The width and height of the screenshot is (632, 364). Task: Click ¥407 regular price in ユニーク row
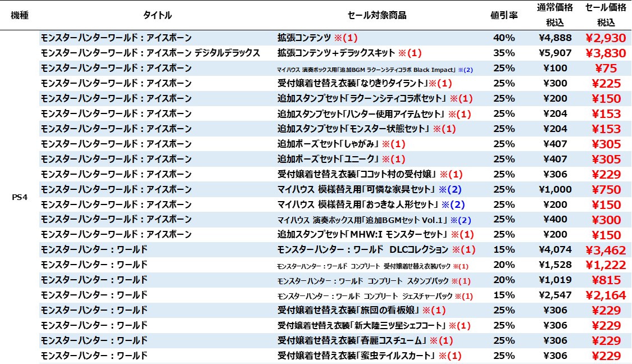(x=555, y=159)
